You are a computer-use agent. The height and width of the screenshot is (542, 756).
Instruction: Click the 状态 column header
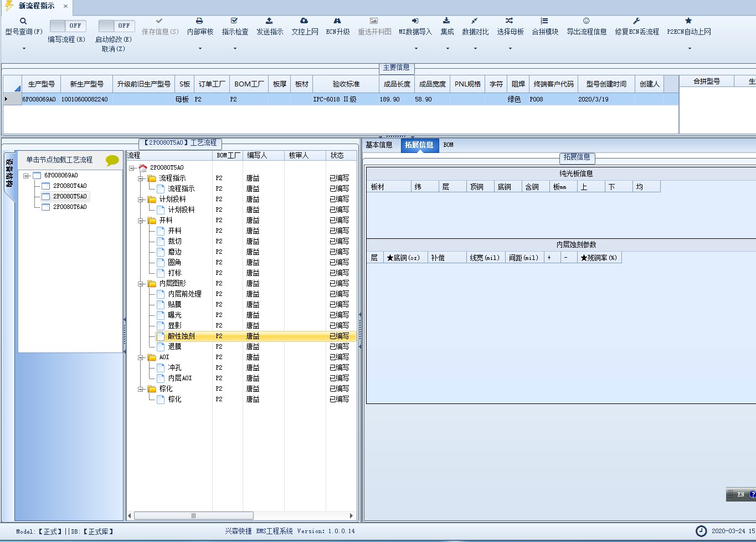pyautogui.click(x=341, y=156)
